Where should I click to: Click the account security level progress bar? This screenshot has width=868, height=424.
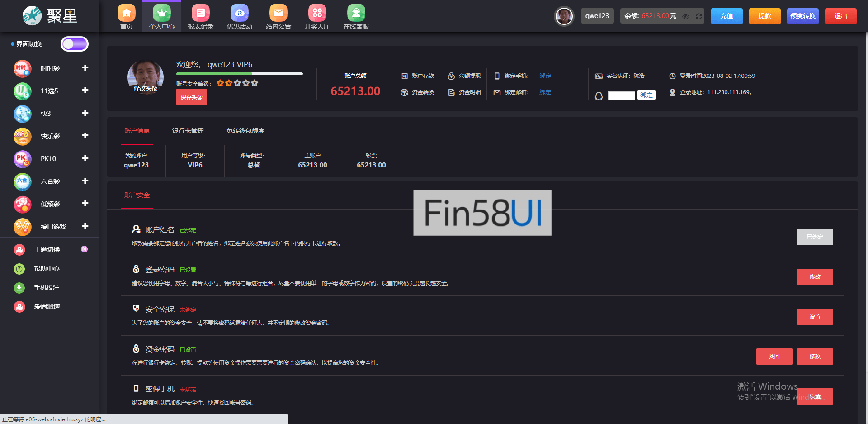[x=239, y=74]
